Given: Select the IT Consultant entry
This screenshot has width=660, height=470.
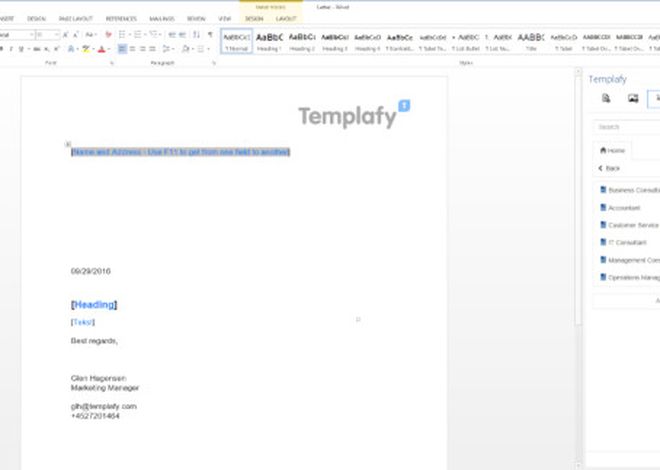Looking at the screenshot, I should click(627, 242).
